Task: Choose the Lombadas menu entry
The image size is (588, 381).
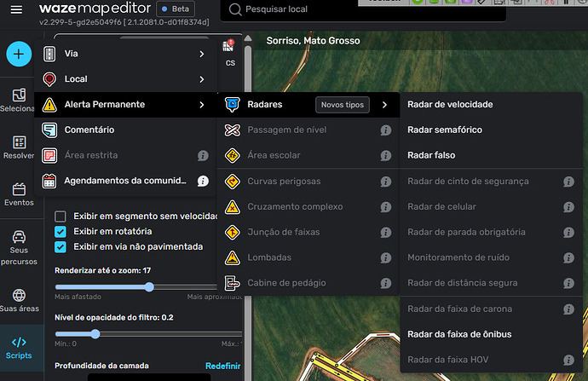Action: (x=308, y=257)
